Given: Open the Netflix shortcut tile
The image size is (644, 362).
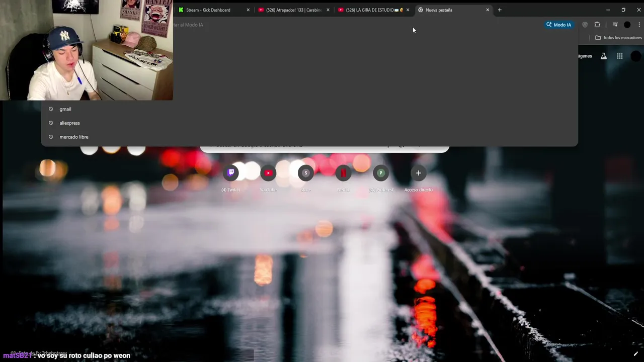Looking at the screenshot, I should pos(343,173).
